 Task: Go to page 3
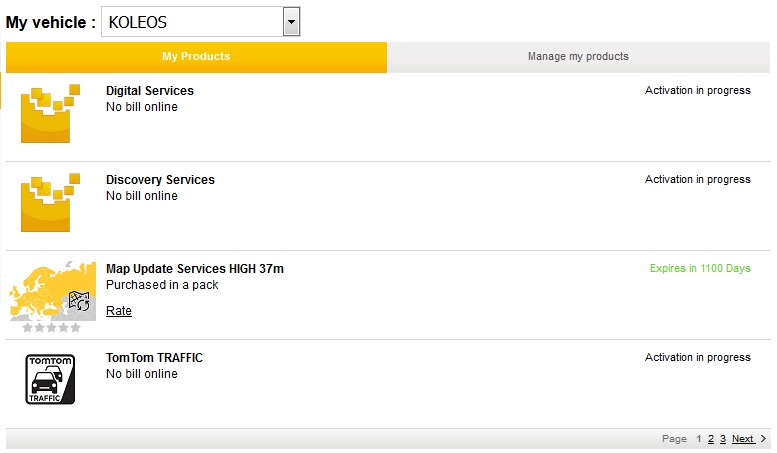click(723, 439)
